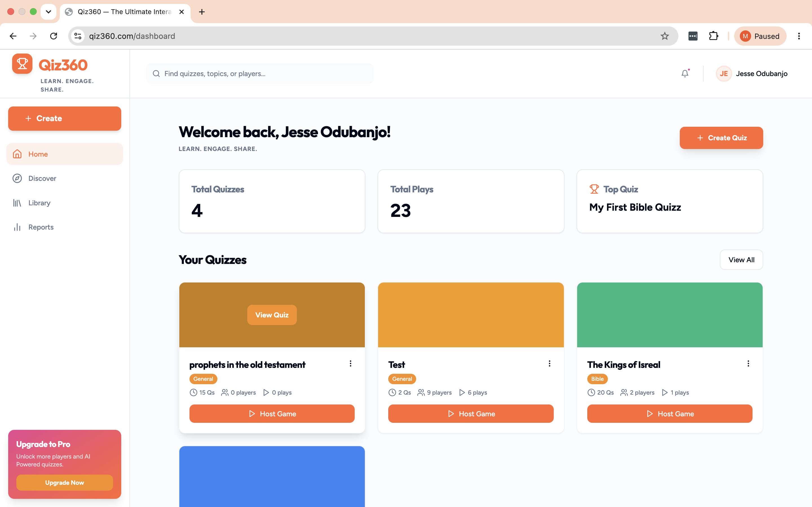Open options for prophets in the old testament
This screenshot has width=812, height=507.
click(350, 363)
